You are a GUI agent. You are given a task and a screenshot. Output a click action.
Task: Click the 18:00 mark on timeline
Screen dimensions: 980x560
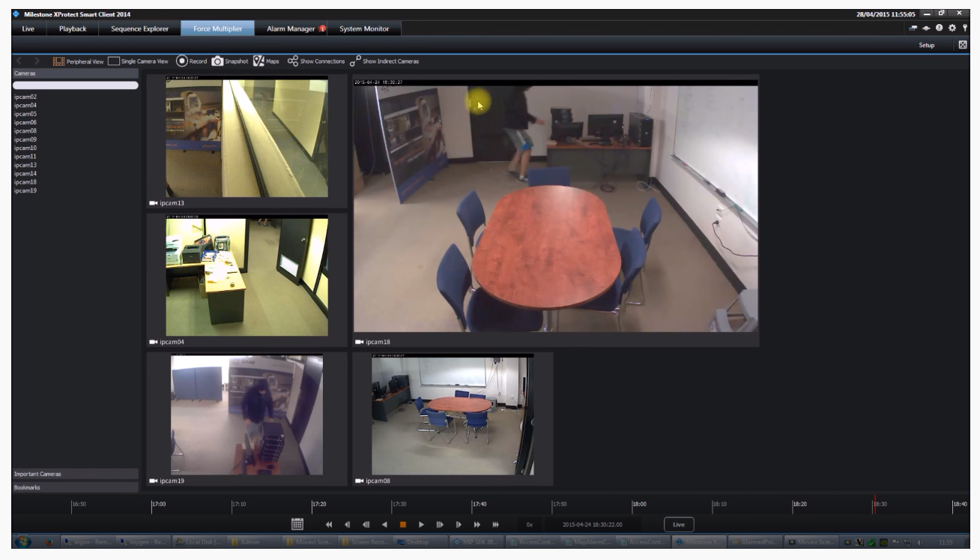click(638, 505)
